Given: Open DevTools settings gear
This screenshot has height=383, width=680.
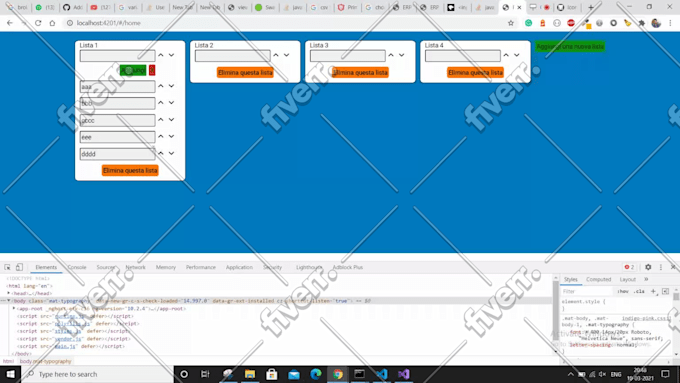Looking at the screenshot, I should coord(648,267).
